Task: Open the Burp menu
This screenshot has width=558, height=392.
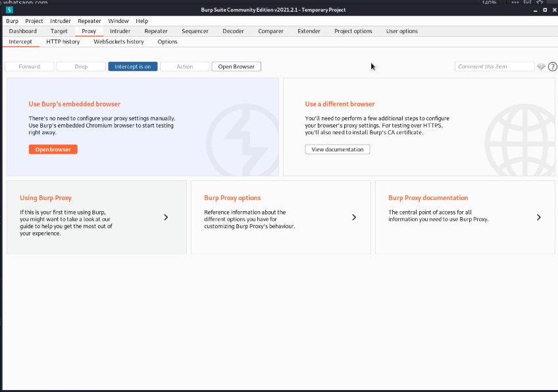Action: click(x=12, y=21)
